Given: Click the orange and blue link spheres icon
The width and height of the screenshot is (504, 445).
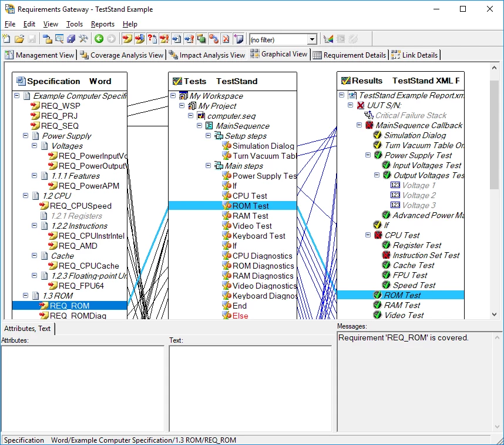Looking at the screenshot, I should (x=214, y=39).
